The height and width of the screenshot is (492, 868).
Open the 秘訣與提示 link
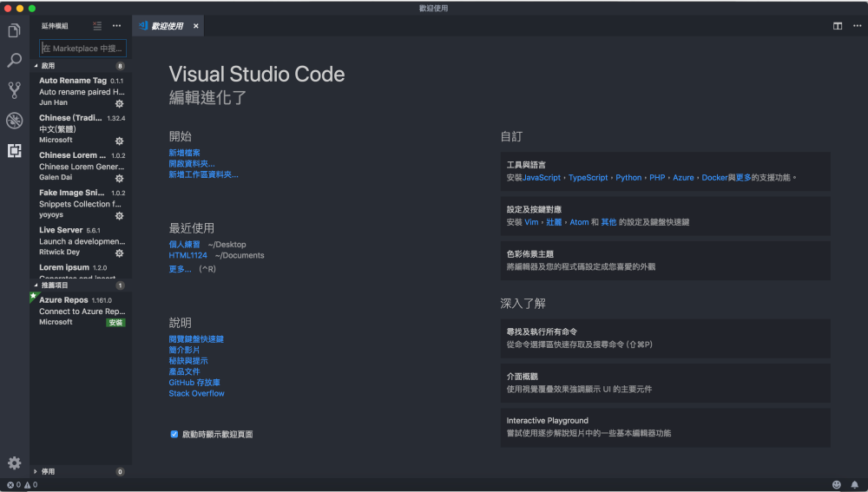tap(188, 361)
